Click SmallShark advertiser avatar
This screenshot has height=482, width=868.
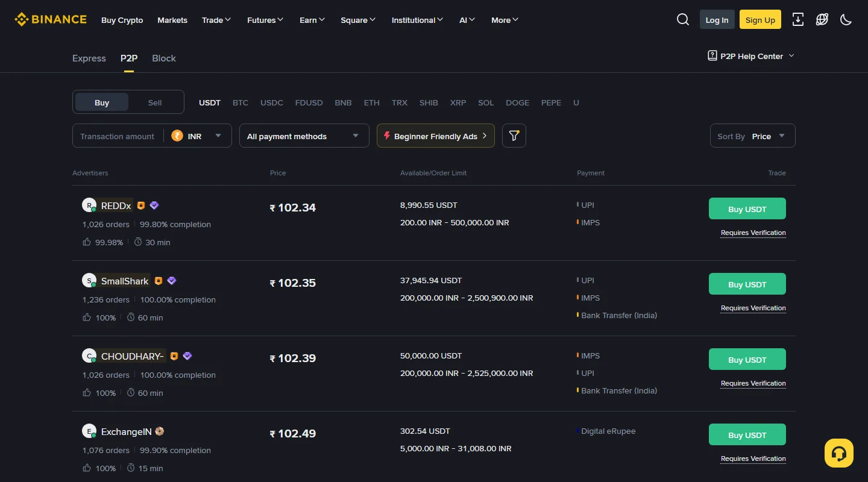[89, 280]
